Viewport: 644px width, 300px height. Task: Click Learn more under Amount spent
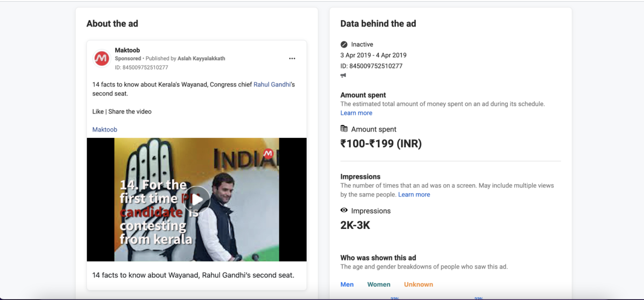[x=356, y=113]
